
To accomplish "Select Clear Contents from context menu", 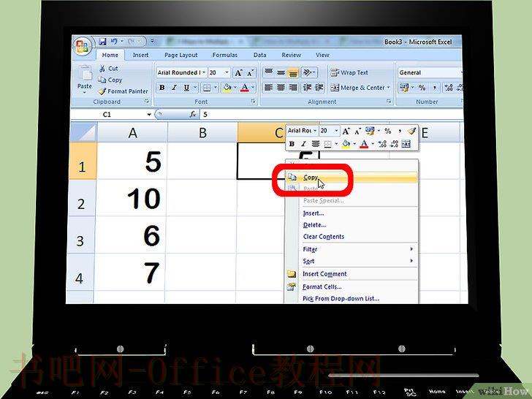I will tap(323, 237).
